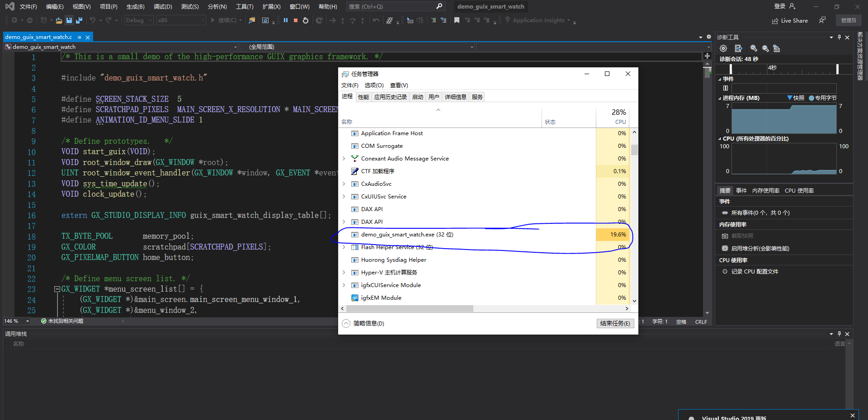This screenshot has height=420, width=868.
Task: Zoom in on diagnostics timeline
Action: pos(754,48)
